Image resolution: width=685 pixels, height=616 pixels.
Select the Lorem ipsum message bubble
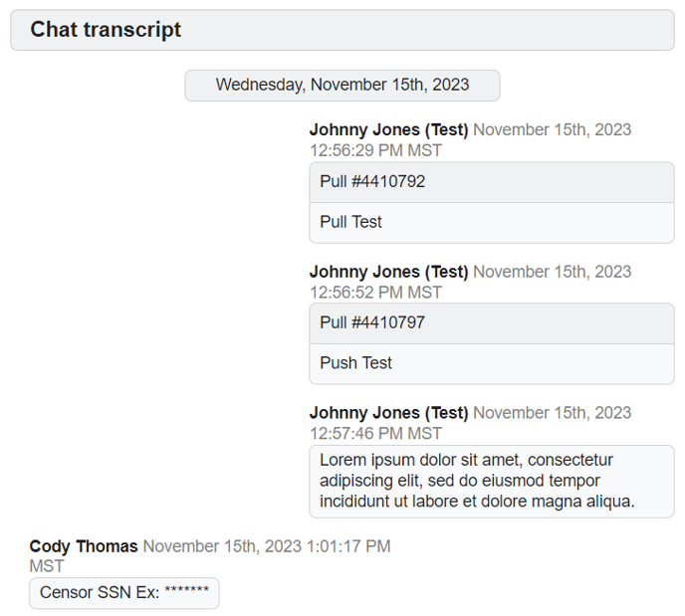point(491,481)
